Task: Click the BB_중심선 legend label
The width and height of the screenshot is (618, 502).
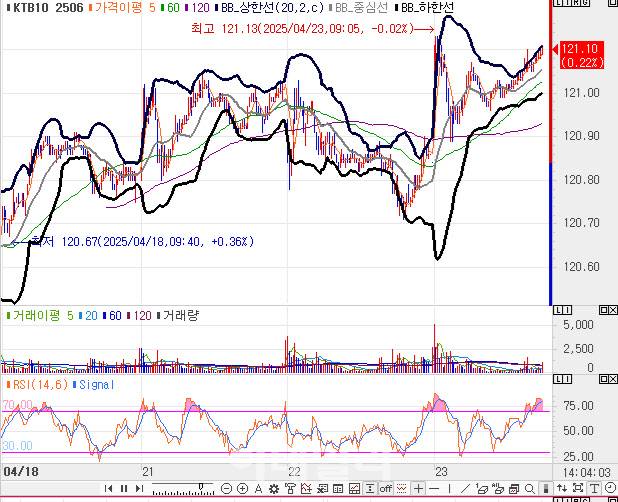Action: 361,7
